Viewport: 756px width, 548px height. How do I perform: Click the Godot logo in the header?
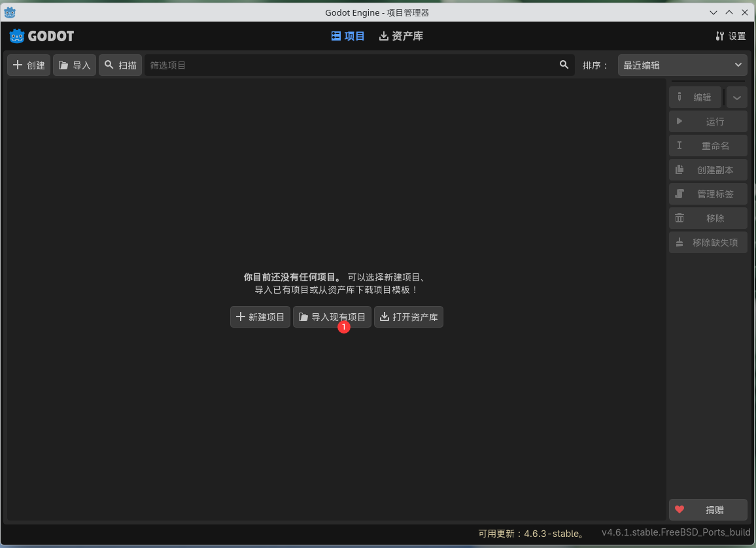(x=41, y=36)
